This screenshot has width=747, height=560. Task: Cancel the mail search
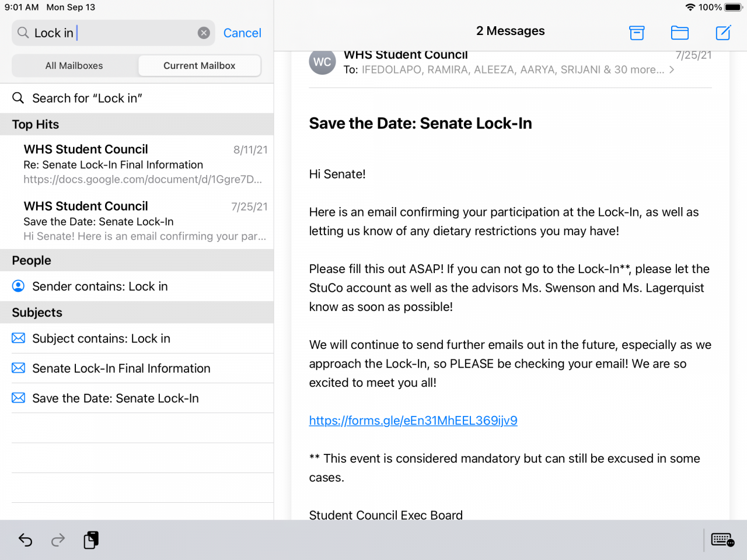tap(242, 33)
